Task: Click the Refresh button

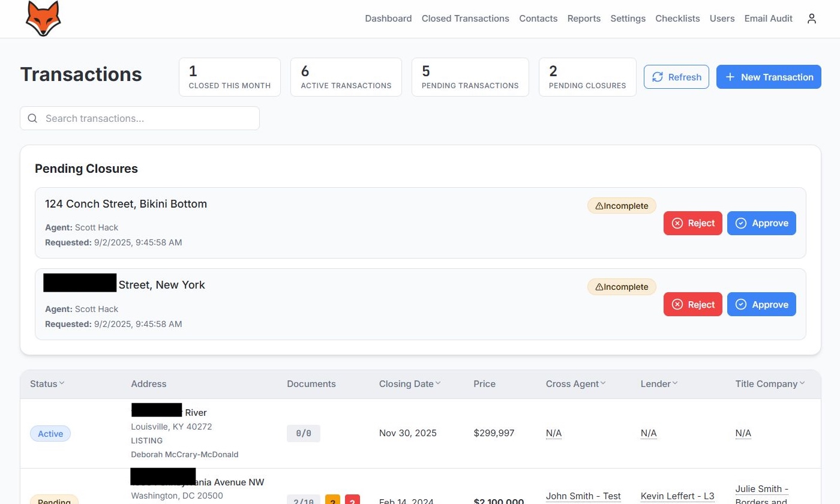Action: pos(676,77)
